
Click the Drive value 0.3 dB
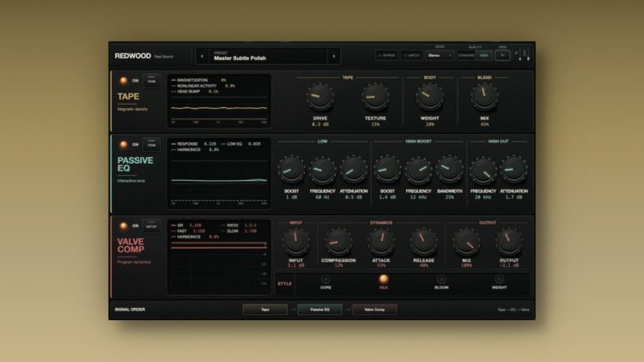pyautogui.click(x=320, y=124)
